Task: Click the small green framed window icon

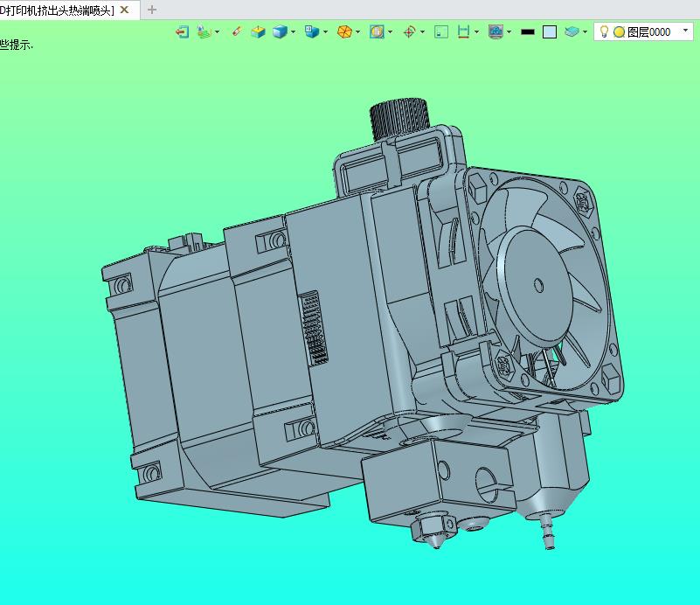Action: [x=441, y=32]
